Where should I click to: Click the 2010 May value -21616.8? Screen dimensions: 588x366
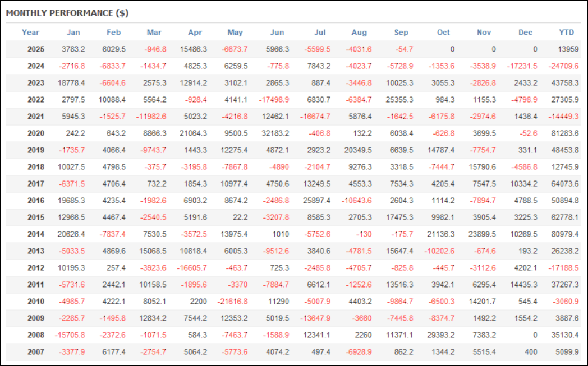pos(232,302)
